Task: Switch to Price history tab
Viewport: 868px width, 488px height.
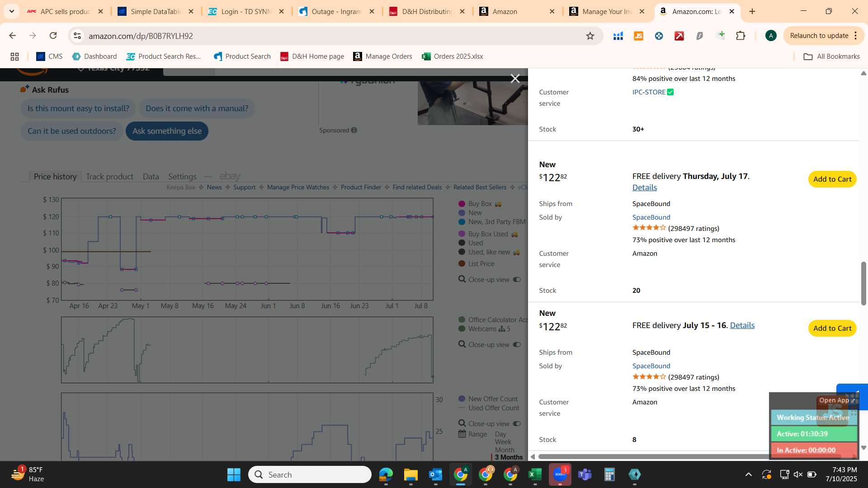Action: click(55, 177)
